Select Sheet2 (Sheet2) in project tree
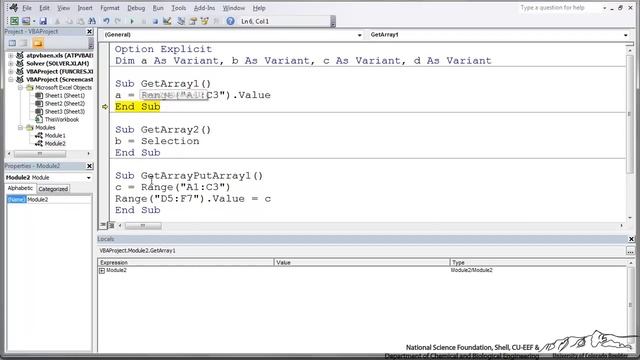640x360 pixels. [65, 104]
